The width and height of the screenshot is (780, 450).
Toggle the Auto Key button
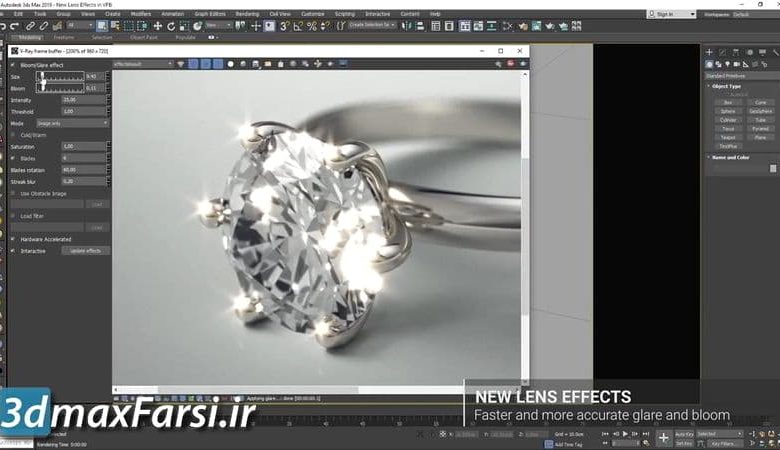point(684,434)
